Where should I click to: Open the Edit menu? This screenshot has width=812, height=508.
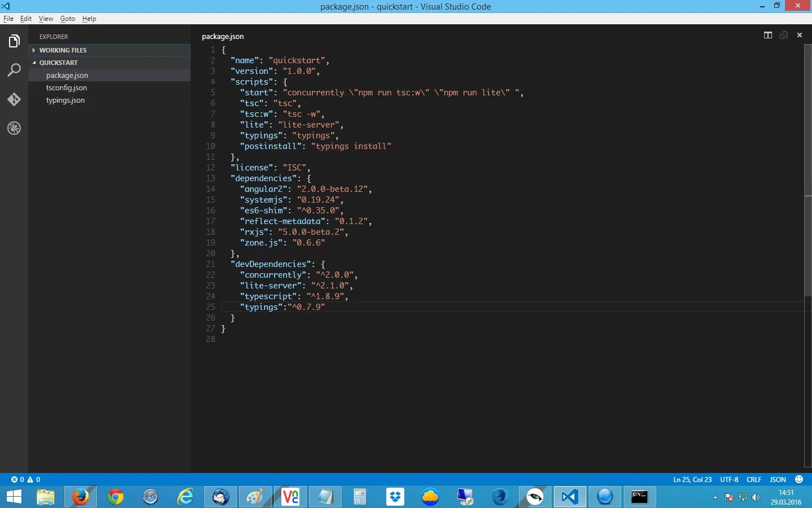coord(26,19)
